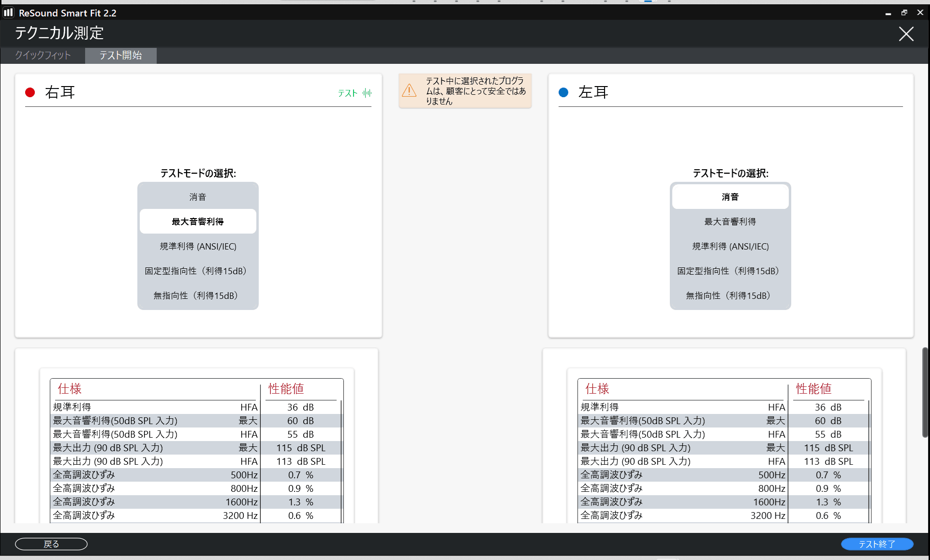This screenshot has height=560, width=930.
Task: Choose 無指向性 for right ear
Action: pos(198,295)
